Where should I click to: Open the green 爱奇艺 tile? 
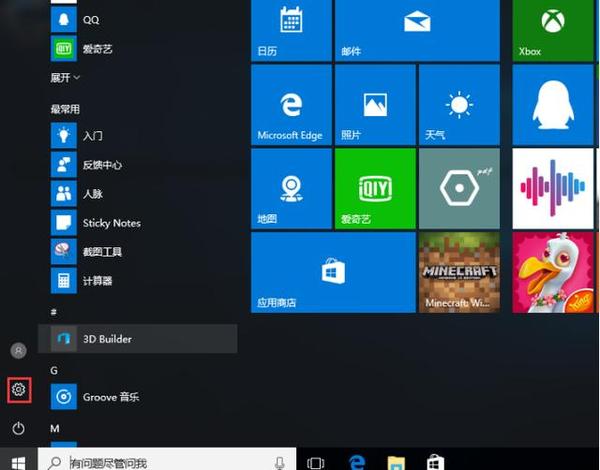coord(375,189)
